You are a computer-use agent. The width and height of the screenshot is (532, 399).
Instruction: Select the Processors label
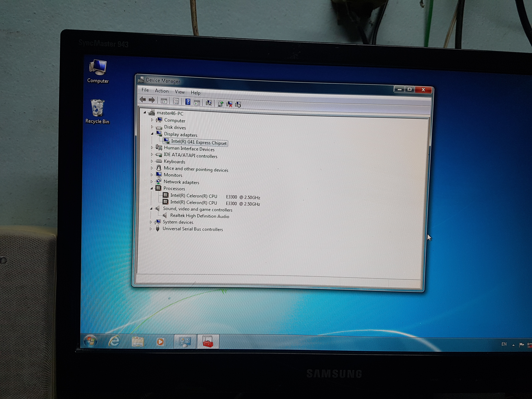pyautogui.click(x=174, y=189)
